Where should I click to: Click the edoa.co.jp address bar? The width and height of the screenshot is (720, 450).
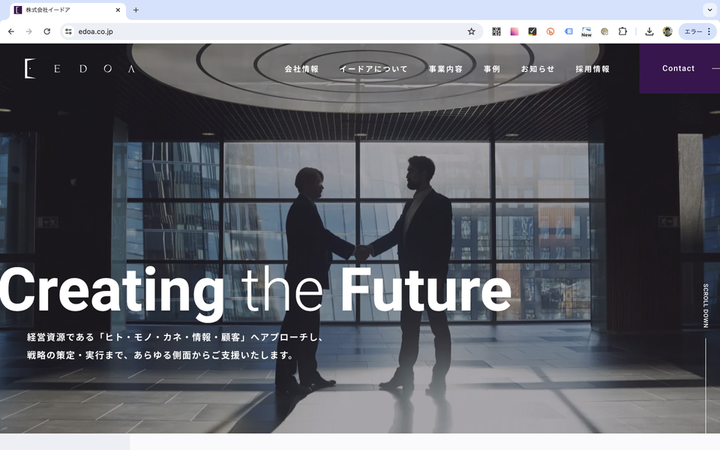266,32
